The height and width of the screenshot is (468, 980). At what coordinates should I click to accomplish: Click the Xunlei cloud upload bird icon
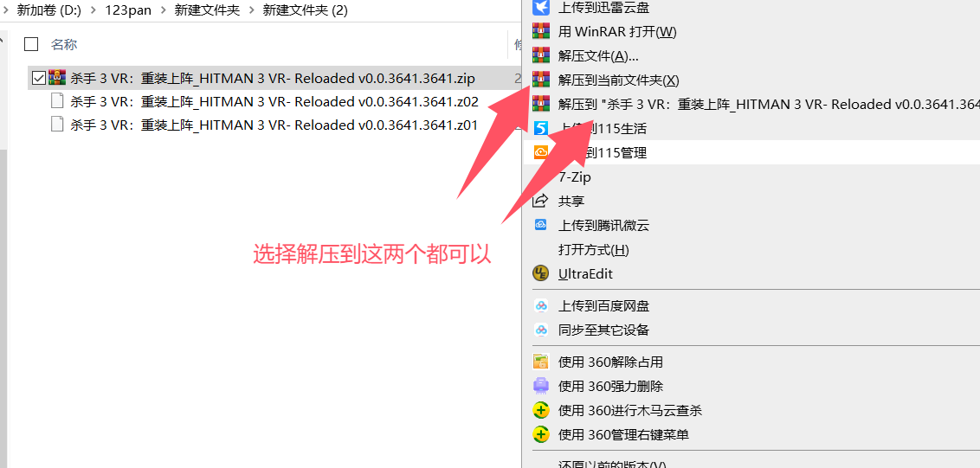click(x=540, y=8)
